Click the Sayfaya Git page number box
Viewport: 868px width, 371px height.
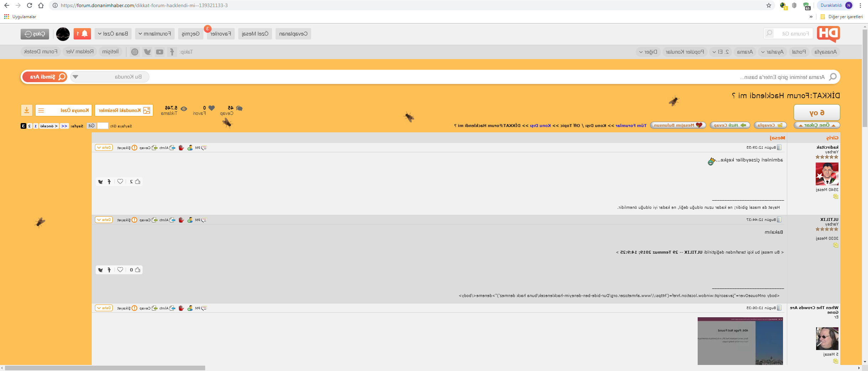[x=103, y=126]
